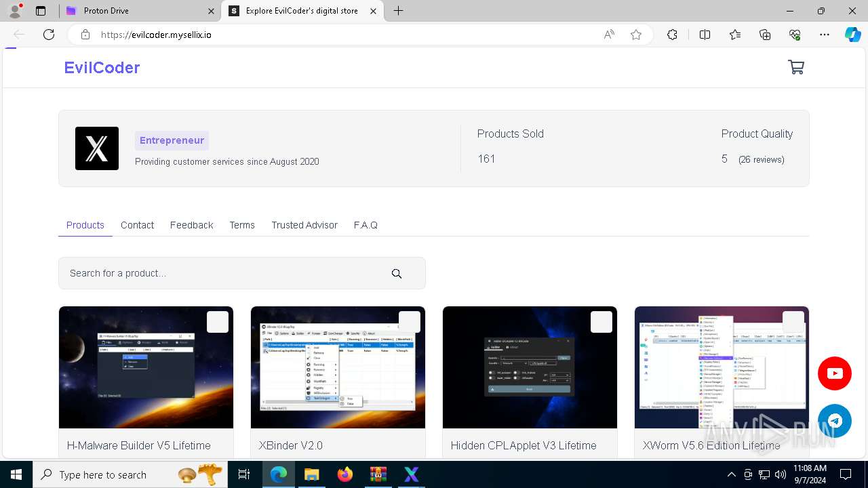Open Settings and more menu

coord(825,35)
